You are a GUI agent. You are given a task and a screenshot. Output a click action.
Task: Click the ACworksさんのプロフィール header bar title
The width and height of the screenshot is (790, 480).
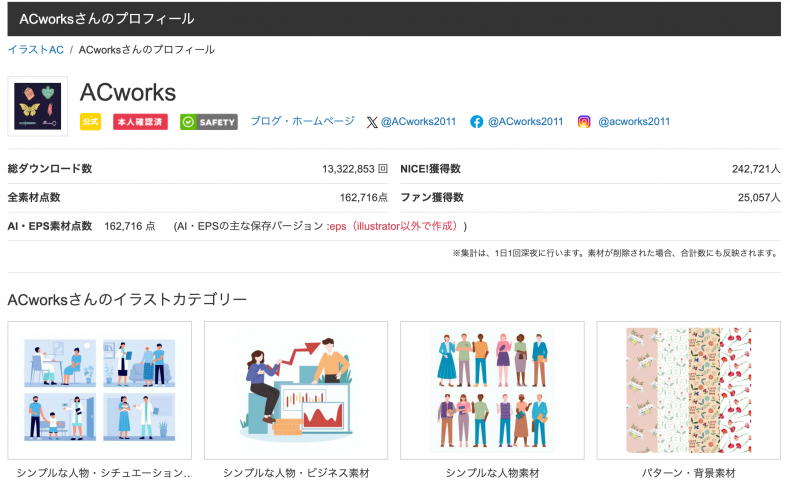click(107, 19)
